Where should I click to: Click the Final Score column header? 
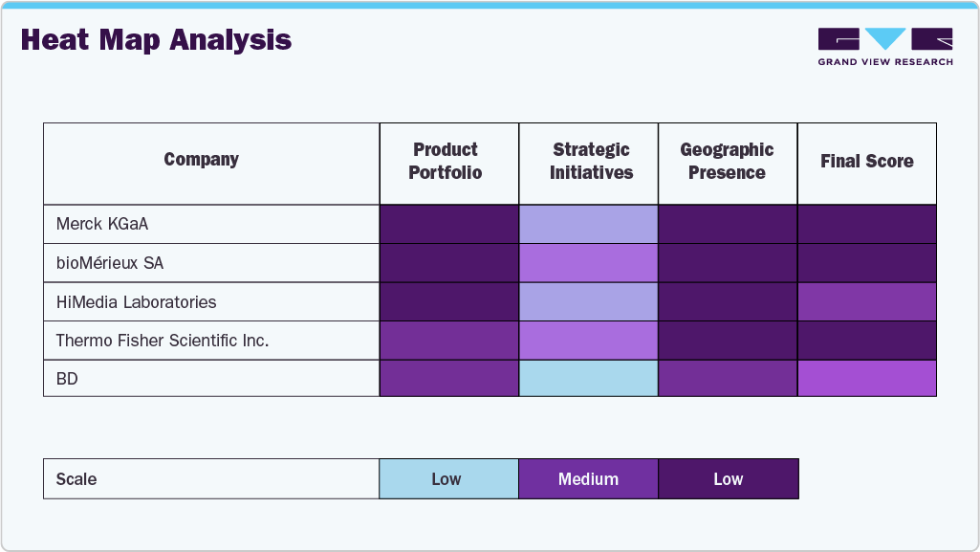(x=866, y=162)
